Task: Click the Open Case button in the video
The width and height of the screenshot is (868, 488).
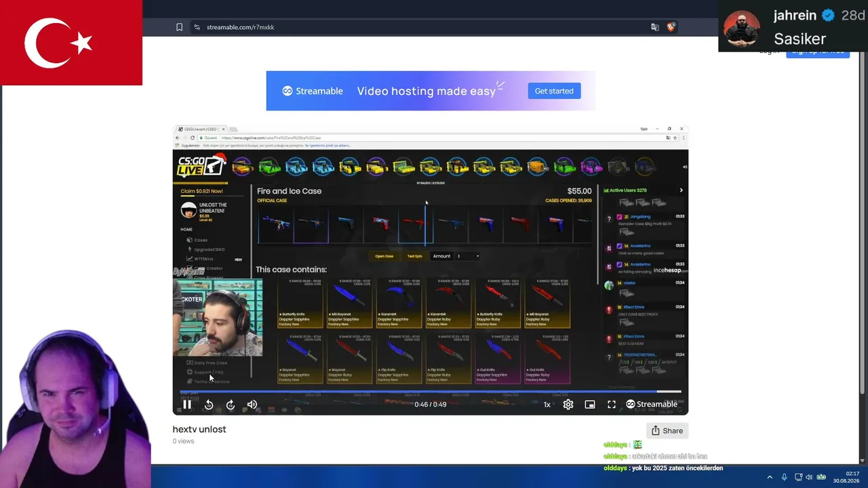Action: coord(384,256)
